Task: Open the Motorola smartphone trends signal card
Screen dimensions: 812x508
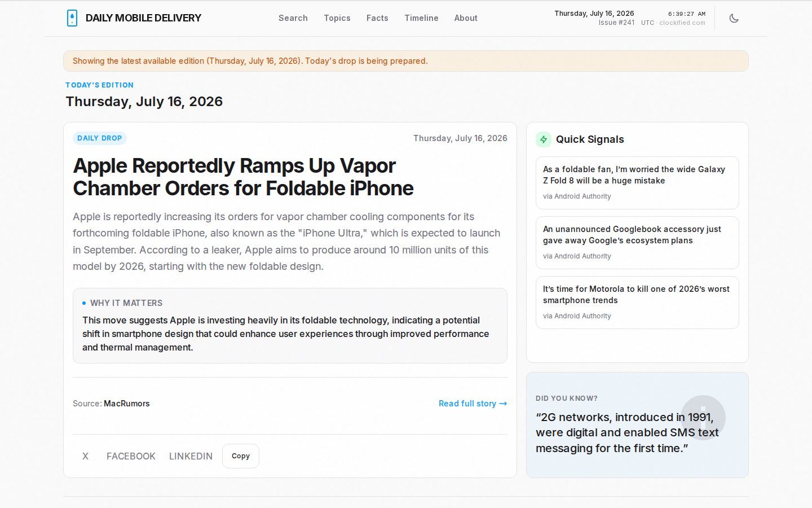Action: click(637, 303)
